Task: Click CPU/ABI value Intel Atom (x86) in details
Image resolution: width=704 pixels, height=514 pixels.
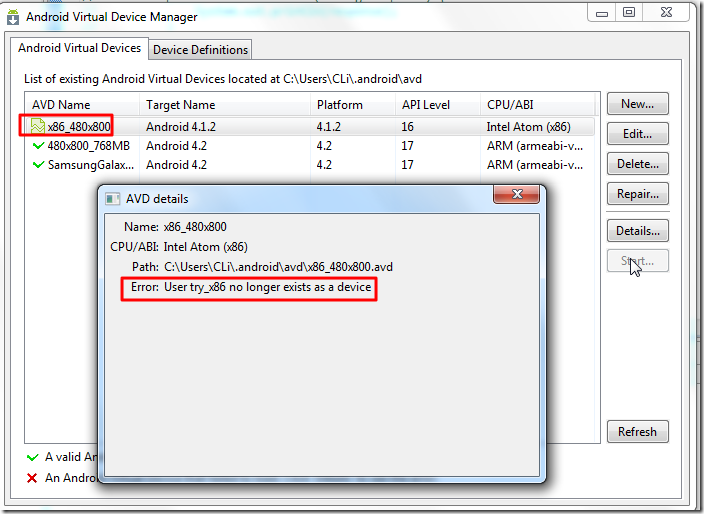Action: 206,247
